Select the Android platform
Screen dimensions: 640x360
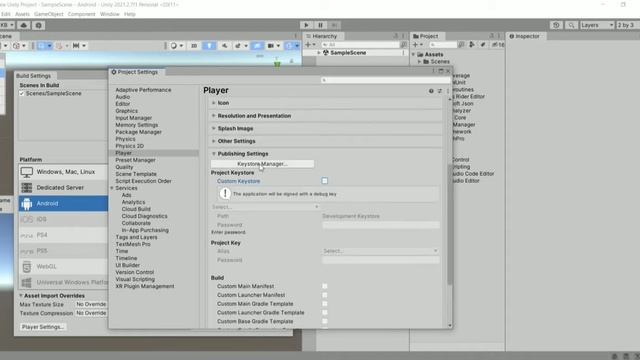[63, 203]
